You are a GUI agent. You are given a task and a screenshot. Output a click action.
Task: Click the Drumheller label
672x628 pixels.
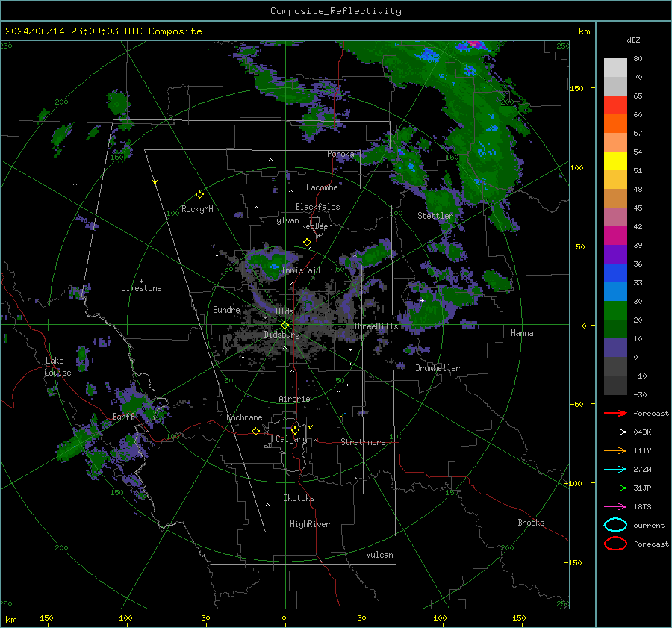point(438,368)
